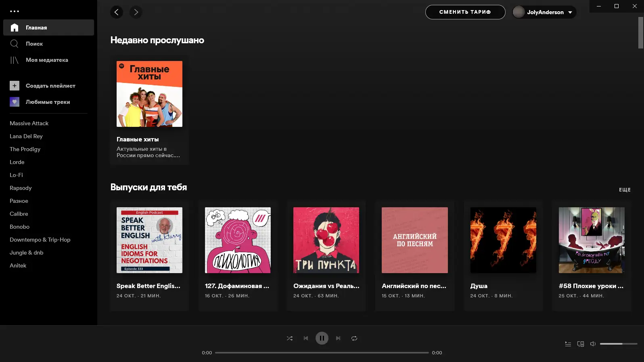Open the Душа episode cover
Image resolution: width=644 pixels, height=362 pixels.
click(503, 240)
